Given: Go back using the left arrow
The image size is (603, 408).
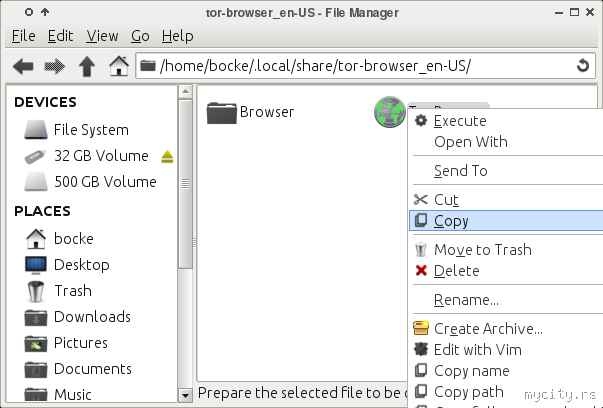Looking at the screenshot, I should coord(23,67).
